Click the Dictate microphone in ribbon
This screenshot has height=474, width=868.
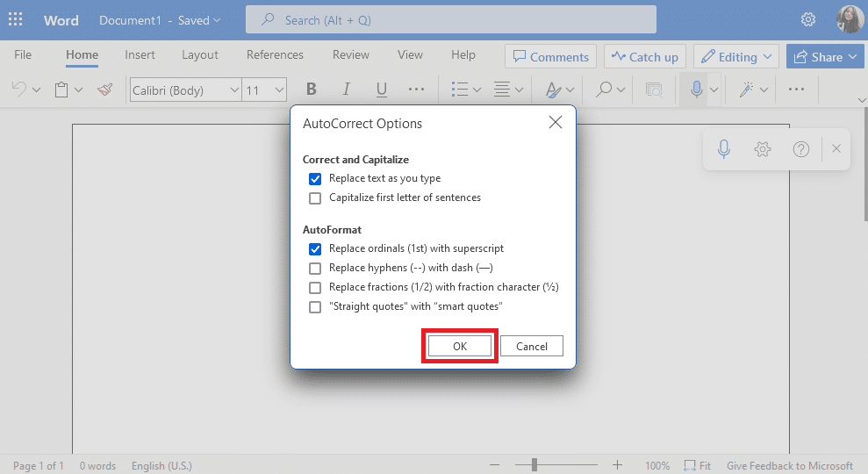(696, 89)
